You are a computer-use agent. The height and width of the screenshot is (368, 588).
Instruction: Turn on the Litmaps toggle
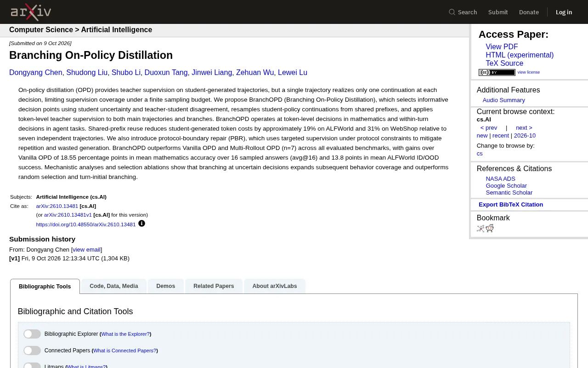(x=32, y=366)
